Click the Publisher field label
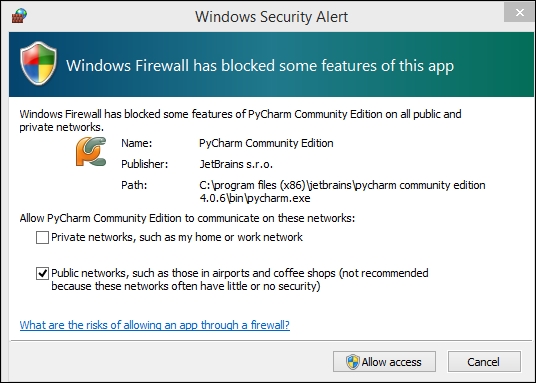This screenshot has width=536, height=383. click(145, 164)
